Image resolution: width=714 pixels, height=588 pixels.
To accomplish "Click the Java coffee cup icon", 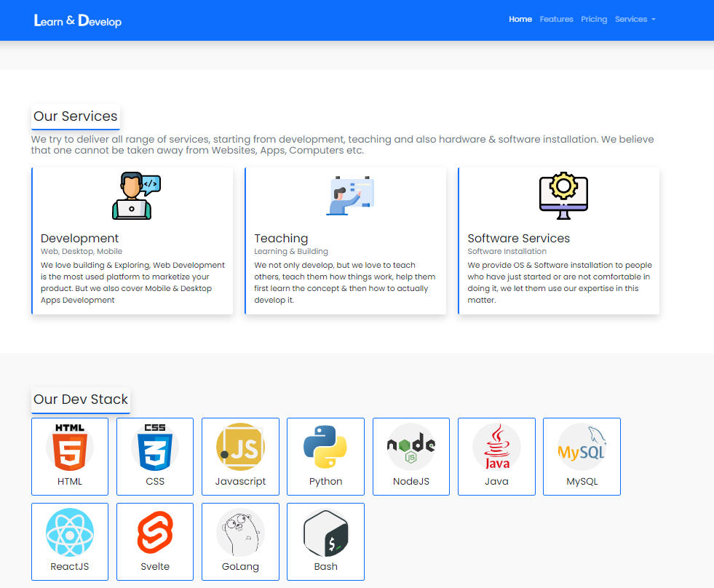I will (x=496, y=447).
